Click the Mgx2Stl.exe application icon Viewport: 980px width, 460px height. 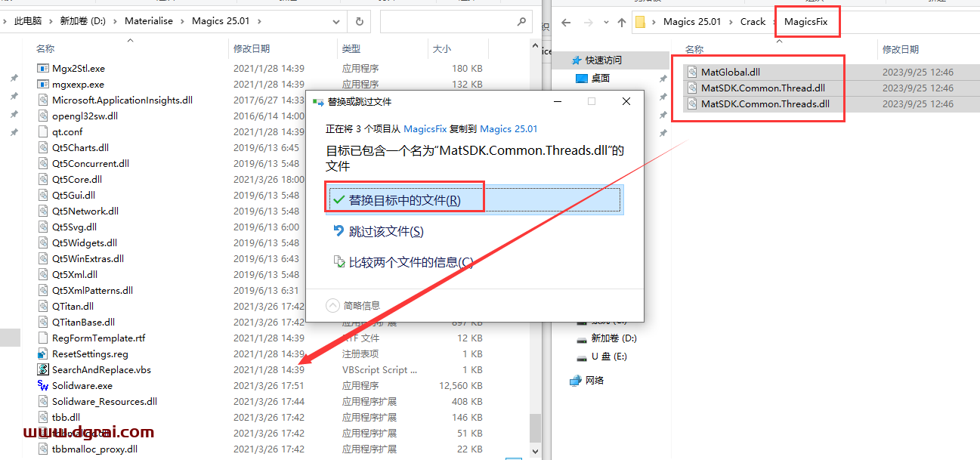click(43, 69)
